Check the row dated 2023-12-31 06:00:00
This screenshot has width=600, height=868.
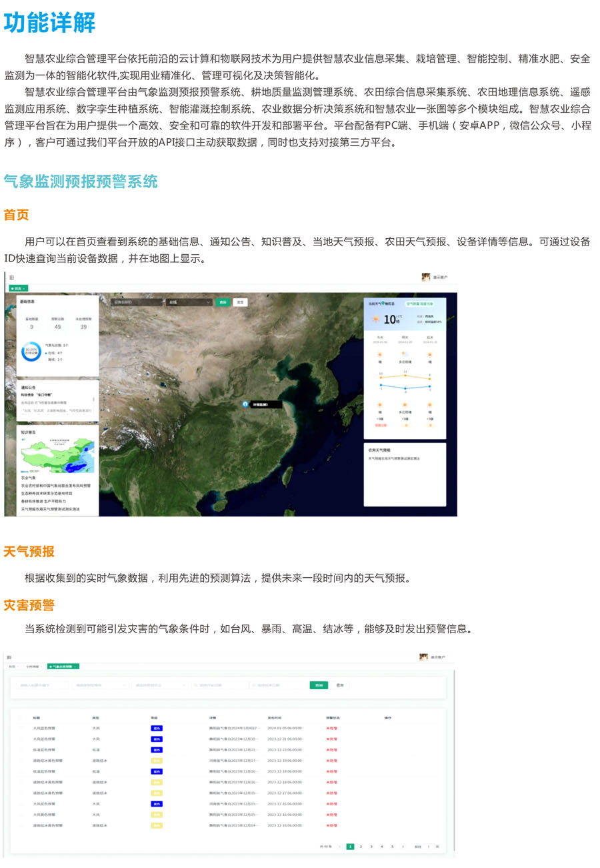[20, 739]
